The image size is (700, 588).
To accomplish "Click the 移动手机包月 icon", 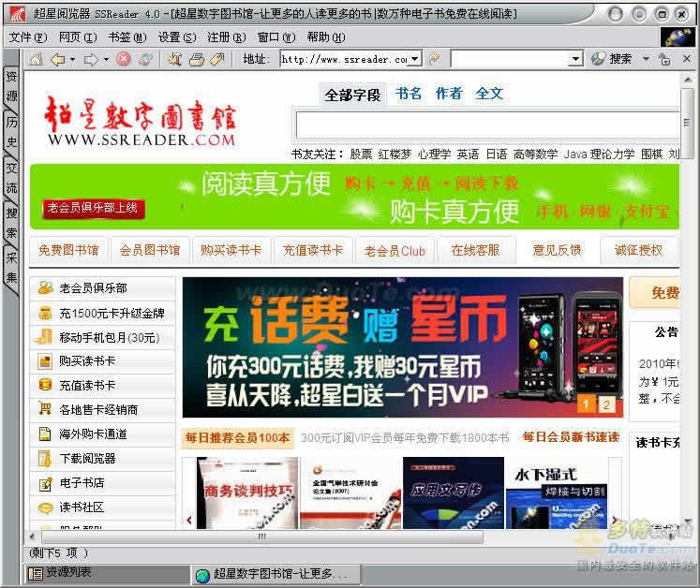I will click(x=44, y=337).
